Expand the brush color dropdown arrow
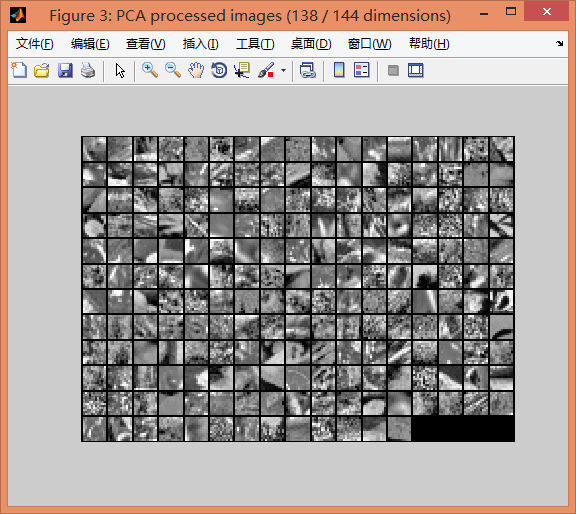576x514 pixels. click(283, 70)
